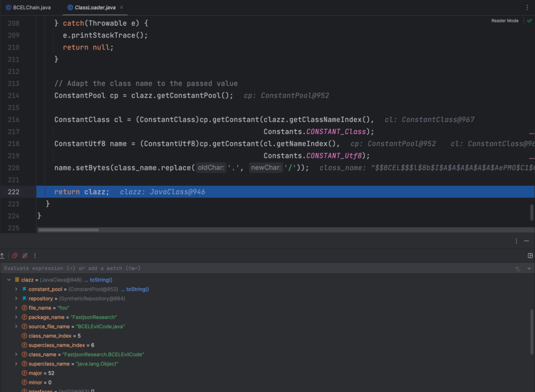Click 'e.printStackTrace();' on line 209
The image size is (535, 392).
pyautogui.click(x=105, y=35)
